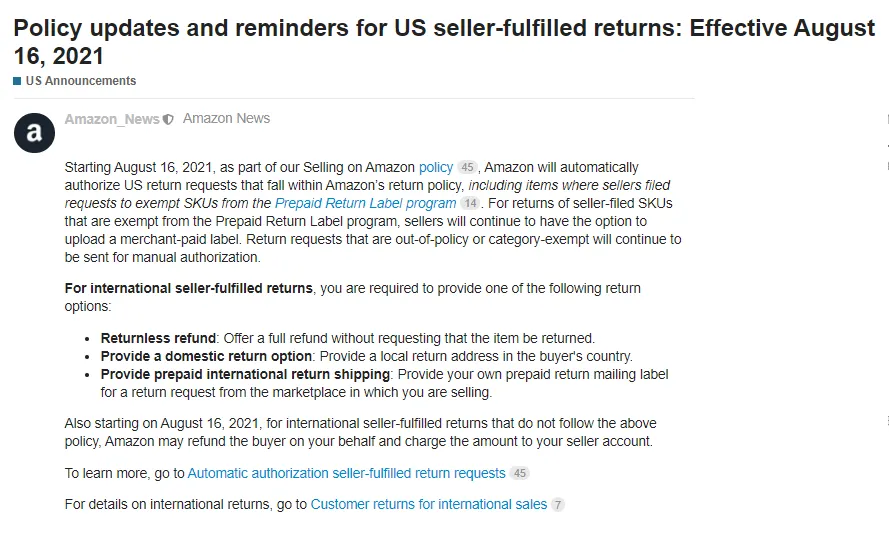Click the 45 badge after Automatic authorization link
The image size is (889, 547).
(519, 473)
